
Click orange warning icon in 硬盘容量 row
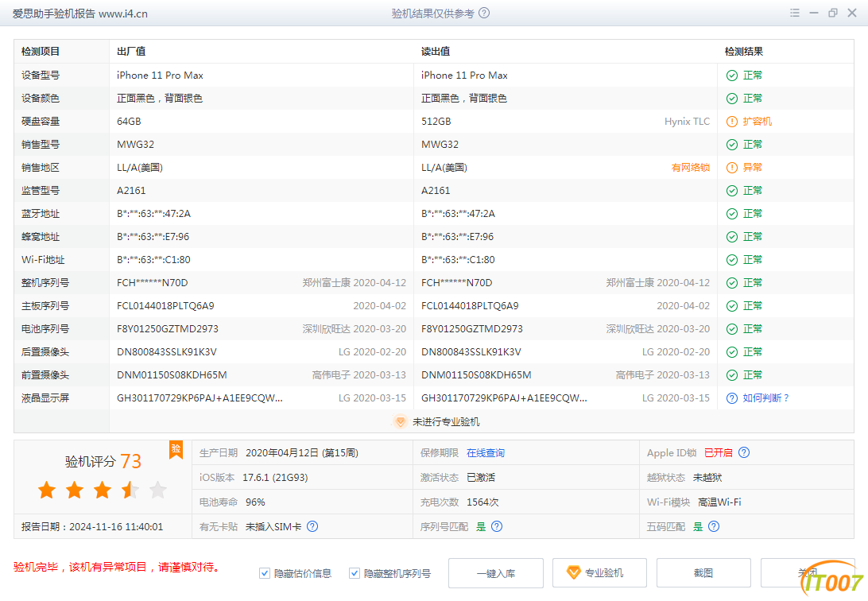click(732, 122)
